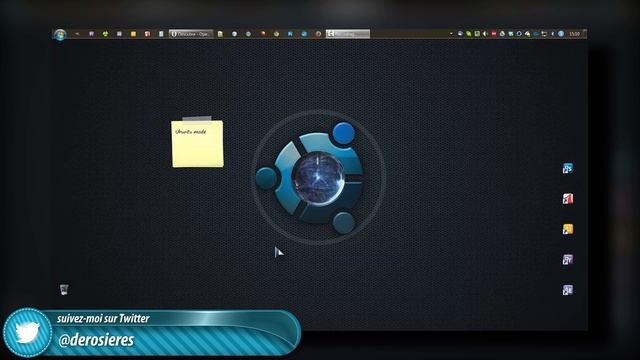Click the orange square taskbar icon
The image size is (640, 360).
(x=133, y=34)
